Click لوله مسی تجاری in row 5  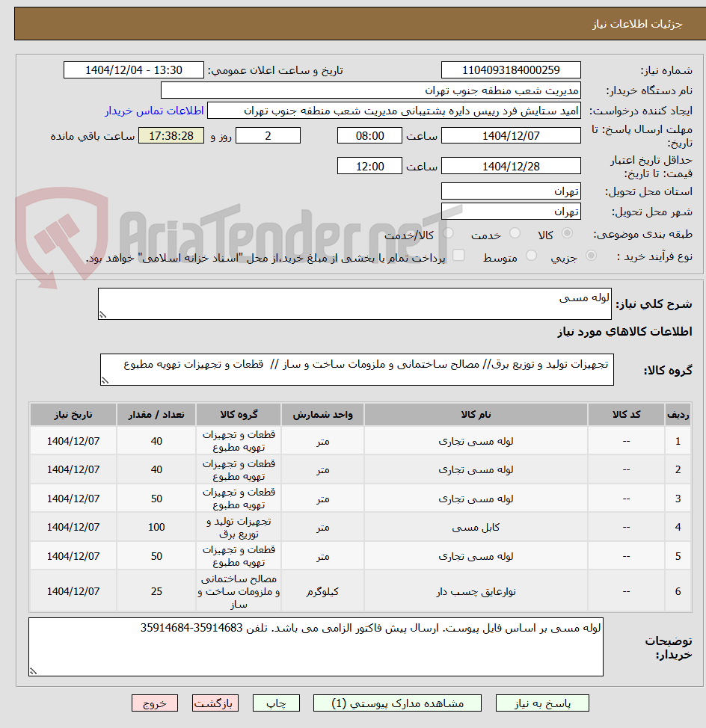476,556
